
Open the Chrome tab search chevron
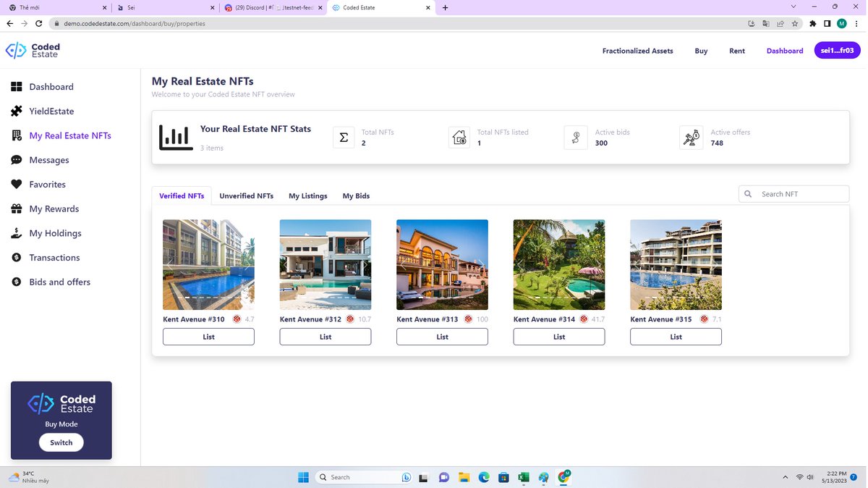[793, 7]
